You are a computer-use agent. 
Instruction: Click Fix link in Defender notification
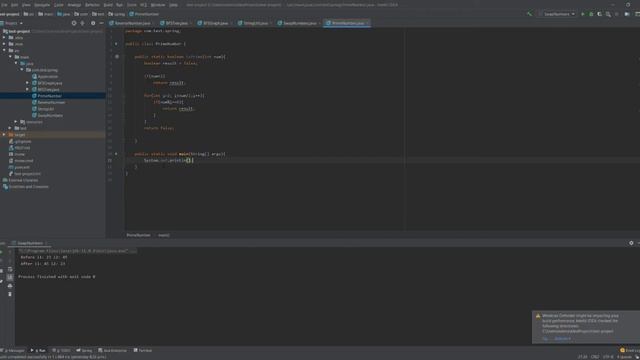[545, 338]
